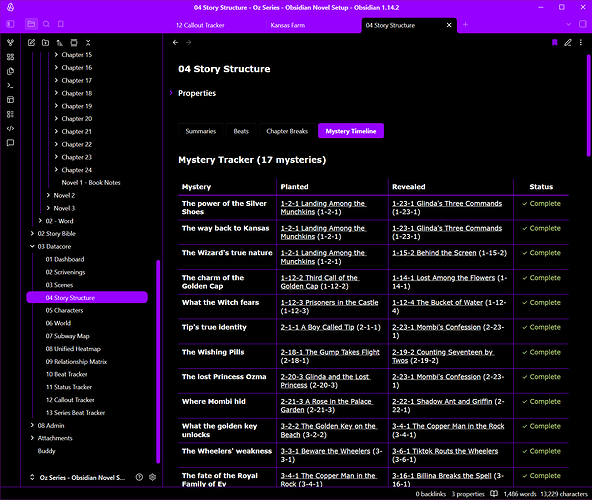This screenshot has height=500, width=592.
Task: Collapse all folders in the explorer
Action: click(88, 43)
